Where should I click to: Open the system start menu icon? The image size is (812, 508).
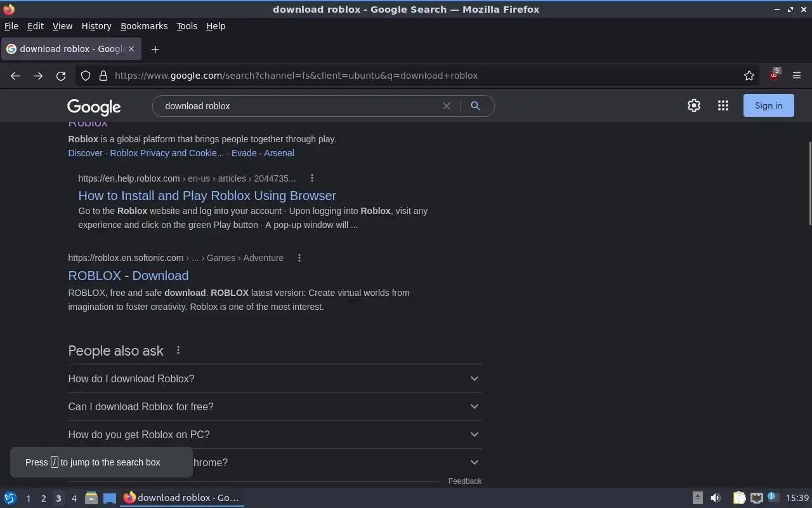pyautogui.click(x=10, y=498)
